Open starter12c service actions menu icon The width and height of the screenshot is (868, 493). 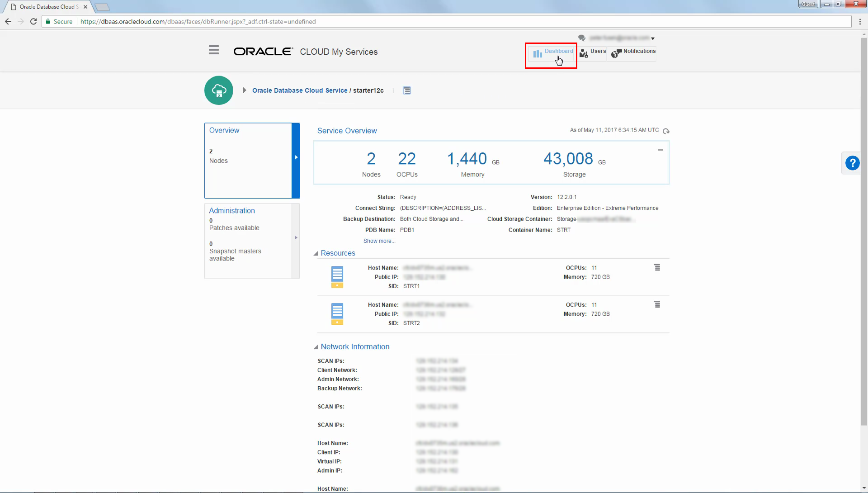click(407, 90)
